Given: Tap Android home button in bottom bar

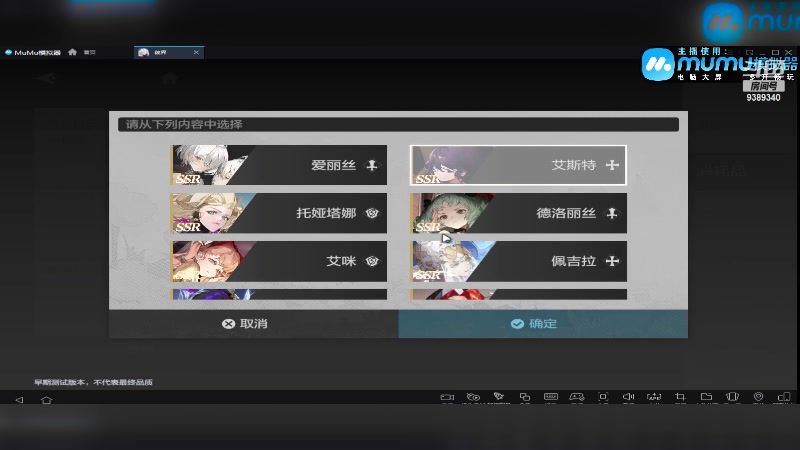Looking at the screenshot, I should [x=46, y=400].
